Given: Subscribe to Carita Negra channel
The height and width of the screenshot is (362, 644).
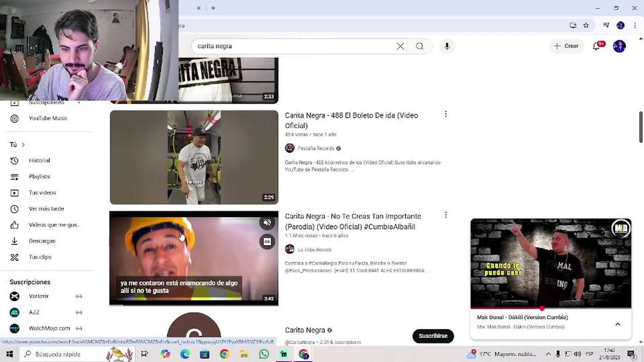Looking at the screenshot, I should click(x=433, y=336).
